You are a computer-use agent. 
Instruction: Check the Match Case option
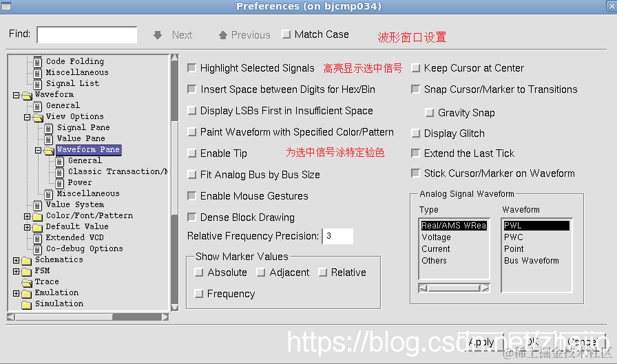coord(286,34)
